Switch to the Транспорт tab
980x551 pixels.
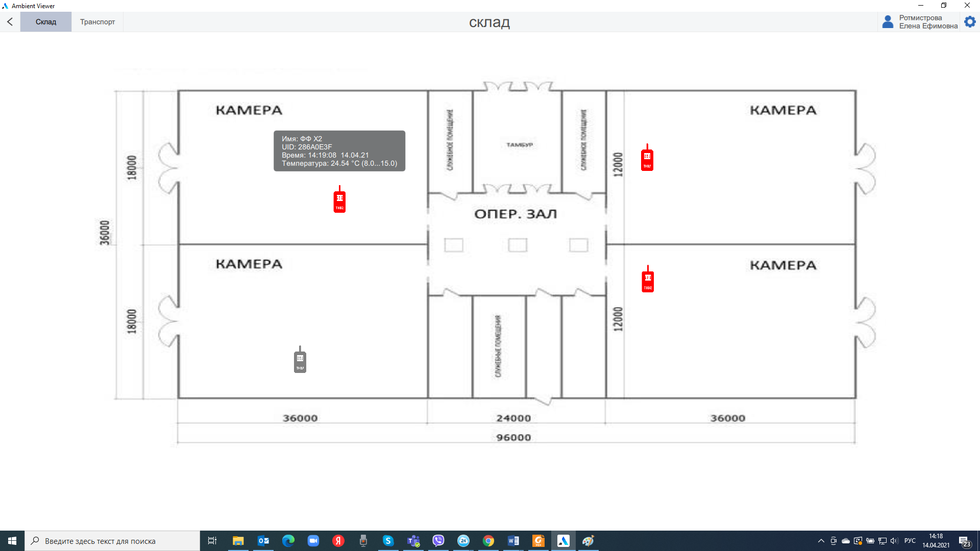tap(97, 22)
